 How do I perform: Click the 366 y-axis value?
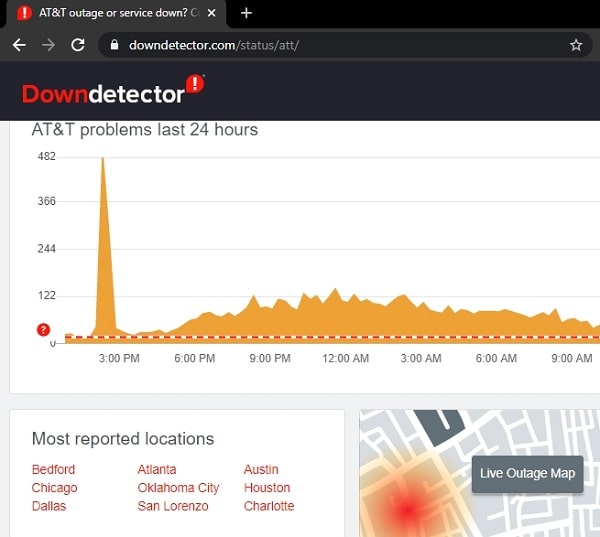pyautogui.click(x=47, y=201)
